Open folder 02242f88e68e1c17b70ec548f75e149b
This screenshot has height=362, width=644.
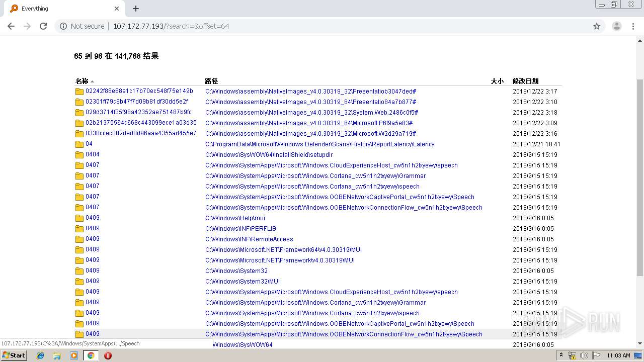(x=139, y=91)
